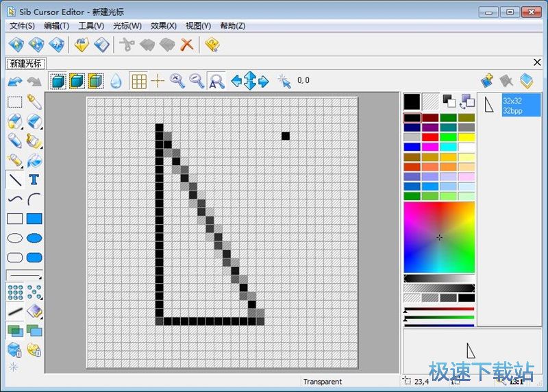This screenshot has width=548, height=392.
Task: Close the document tab with X button
Action: click(537, 62)
